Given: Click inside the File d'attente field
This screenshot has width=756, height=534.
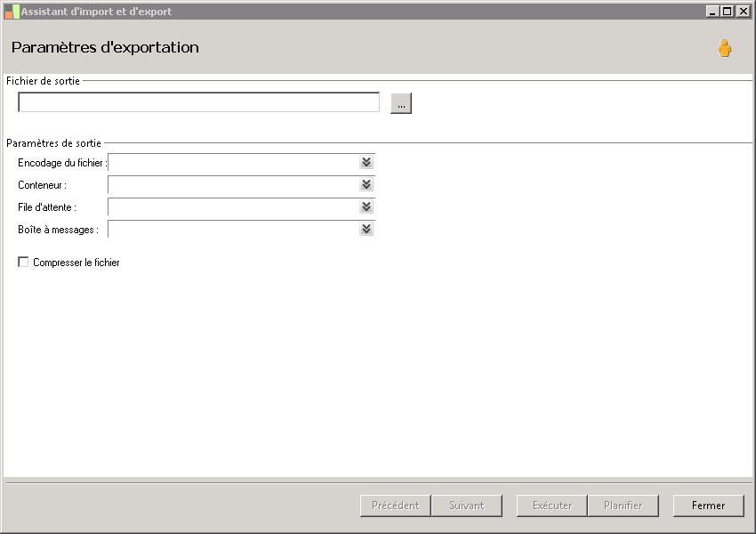Looking at the screenshot, I should tap(233, 207).
